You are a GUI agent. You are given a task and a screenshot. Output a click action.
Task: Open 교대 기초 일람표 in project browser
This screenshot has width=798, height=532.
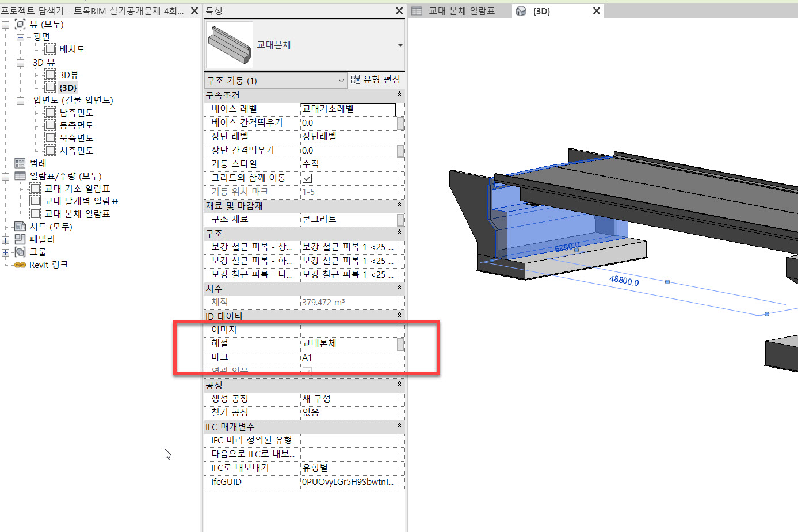coord(77,189)
